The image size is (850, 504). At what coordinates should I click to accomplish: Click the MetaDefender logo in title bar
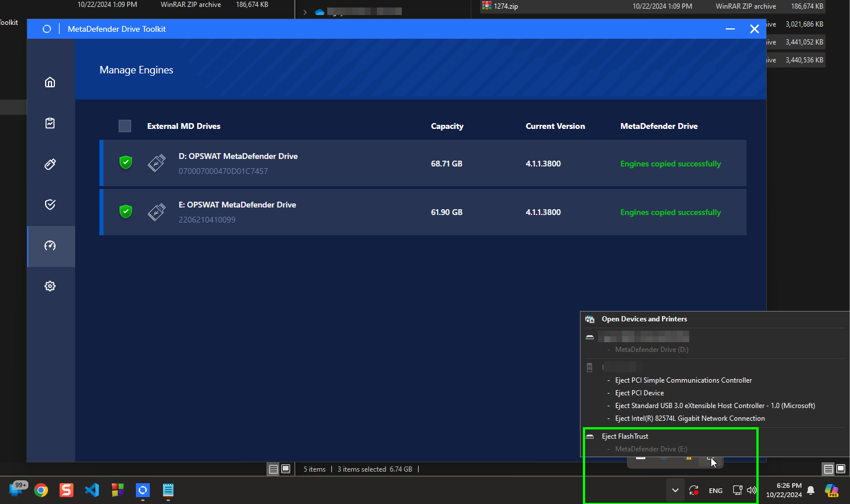point(47,29)
